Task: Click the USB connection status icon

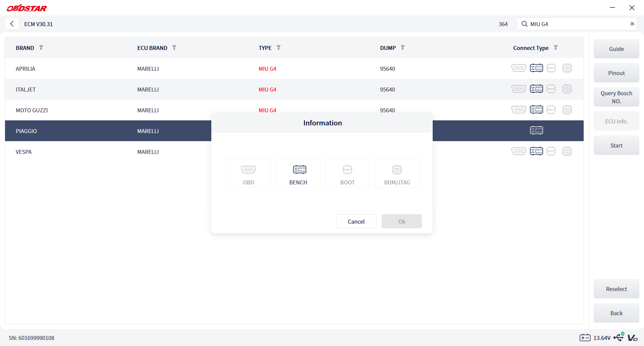Action: point(619,337)
